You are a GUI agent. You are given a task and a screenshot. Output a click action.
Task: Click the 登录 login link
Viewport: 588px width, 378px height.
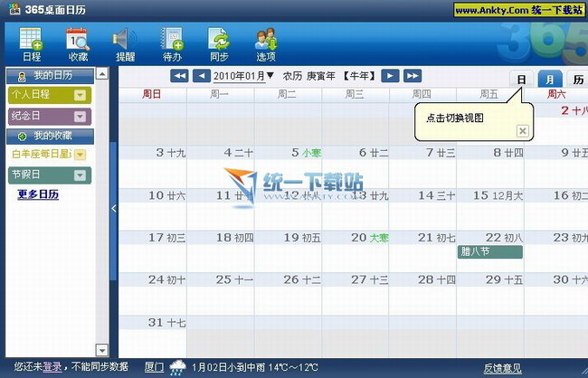52,367
